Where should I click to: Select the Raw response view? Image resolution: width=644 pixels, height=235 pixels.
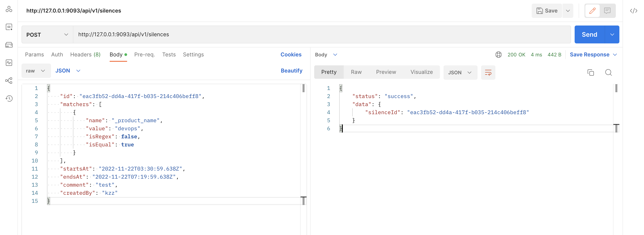point(356,72)
